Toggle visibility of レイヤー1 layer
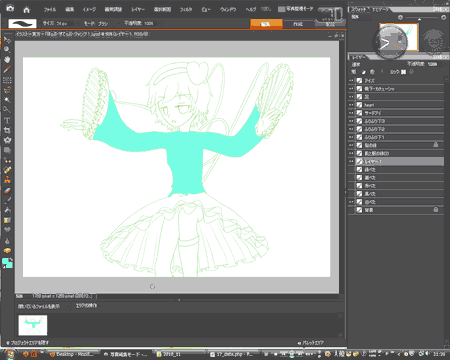450x360 pixels. coord(351,161)
